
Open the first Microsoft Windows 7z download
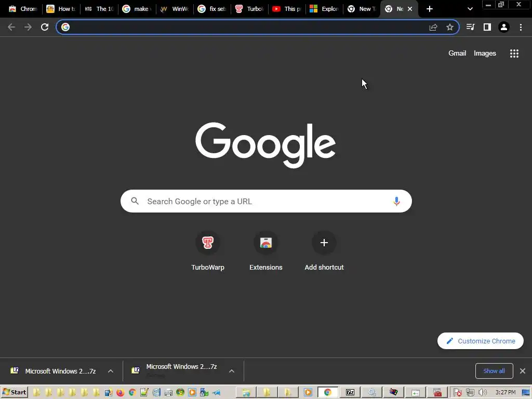coord(54,371)
